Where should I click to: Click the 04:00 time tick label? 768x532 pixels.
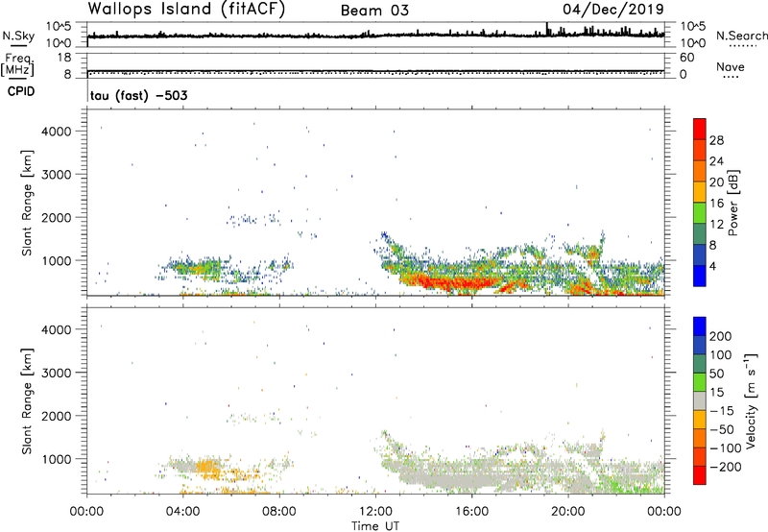182,512
